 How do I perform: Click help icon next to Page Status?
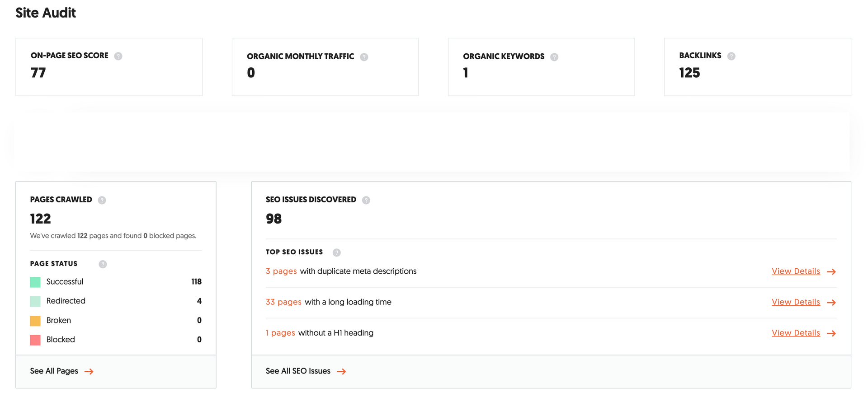(x=103, y=264)
